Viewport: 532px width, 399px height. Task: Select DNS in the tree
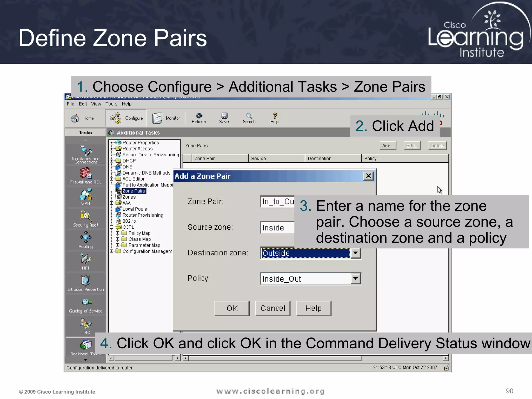pos(127,167)
